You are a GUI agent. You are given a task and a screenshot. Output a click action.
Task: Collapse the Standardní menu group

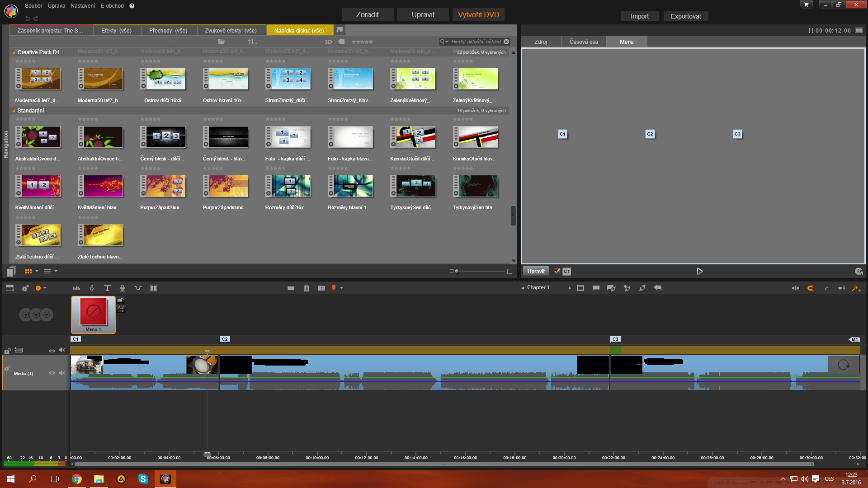pos(14,111)
